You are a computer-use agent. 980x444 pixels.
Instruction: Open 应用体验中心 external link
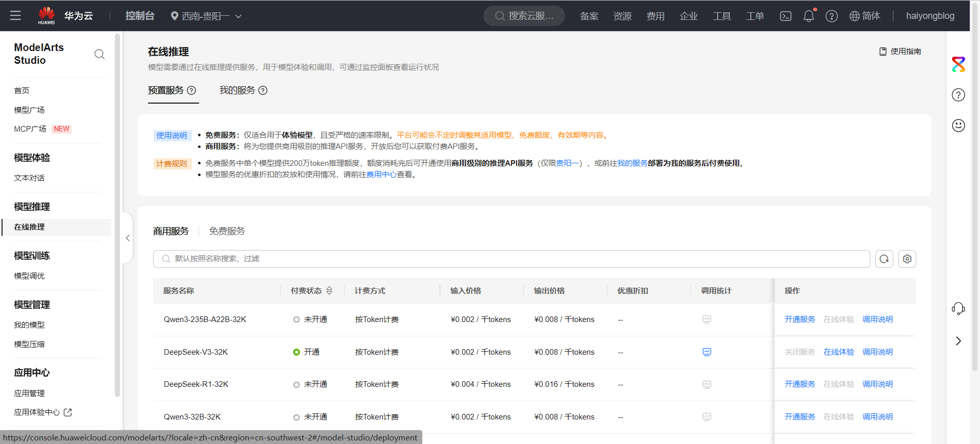pos(43,412)
